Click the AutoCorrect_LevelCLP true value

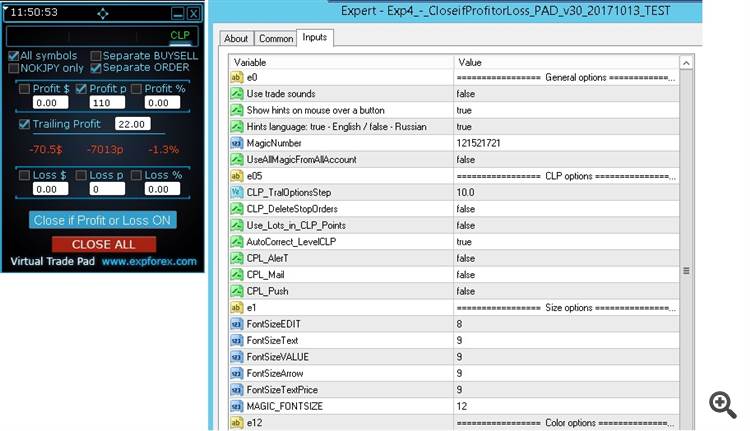[x=464, y=242]
